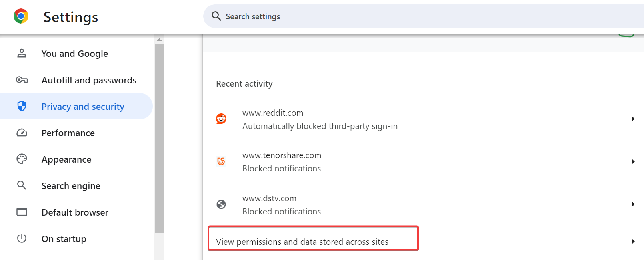The height and width of the screenshot is (260, 644).
Task: Click the Privacy and security shield icon
Action: coord(22,106)
